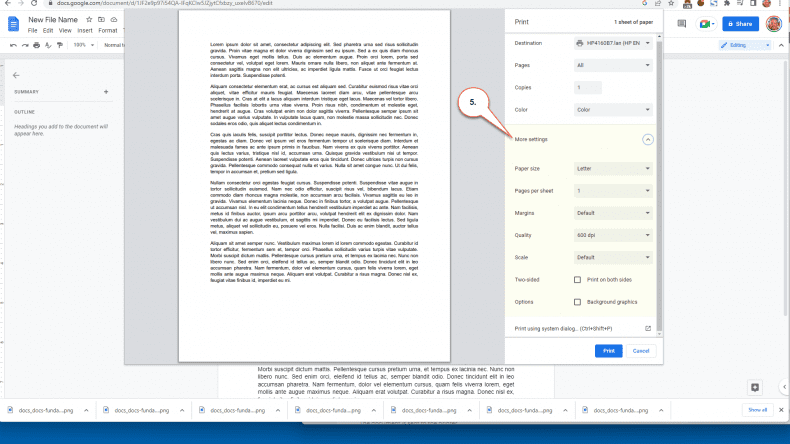Open the Pages dropdown
The height and width of the screenshot is (444, 790).
click(613, 66)
